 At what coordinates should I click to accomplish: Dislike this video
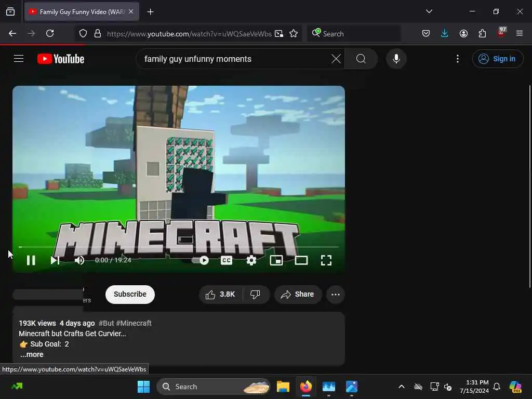pyautogui.click(x=256, y=294)
